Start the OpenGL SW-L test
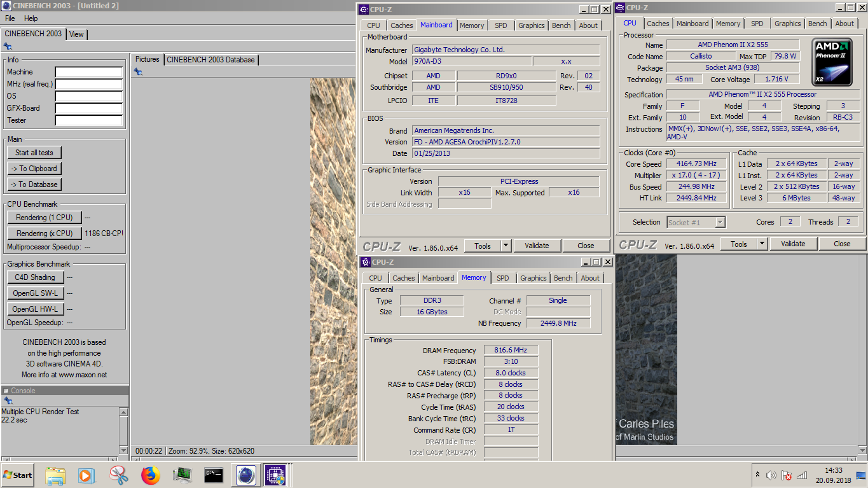Viewport: 868px width, 488px height. tap(36, 293)
